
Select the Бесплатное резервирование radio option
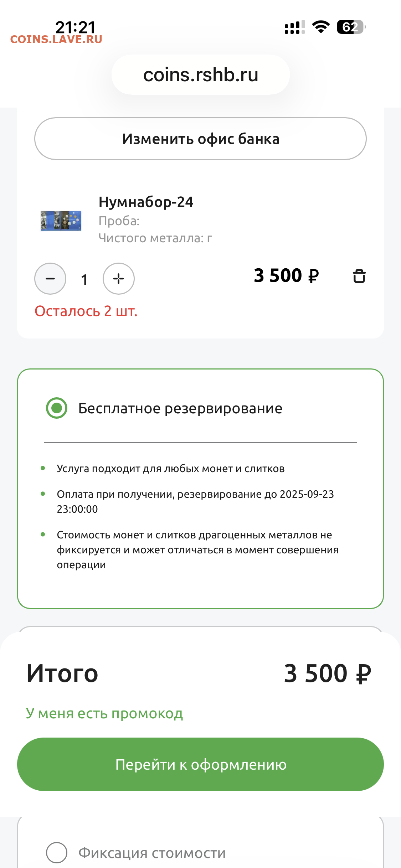coord(57,408)
